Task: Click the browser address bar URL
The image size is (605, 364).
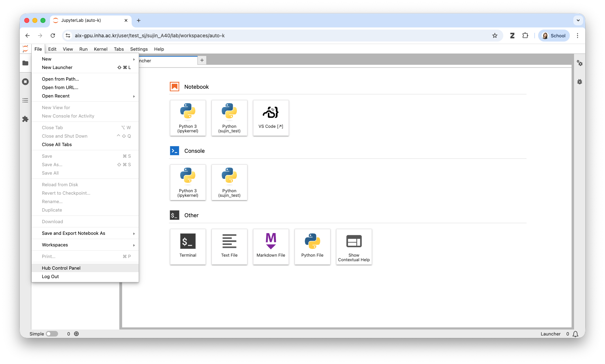Action: point(150,36)
